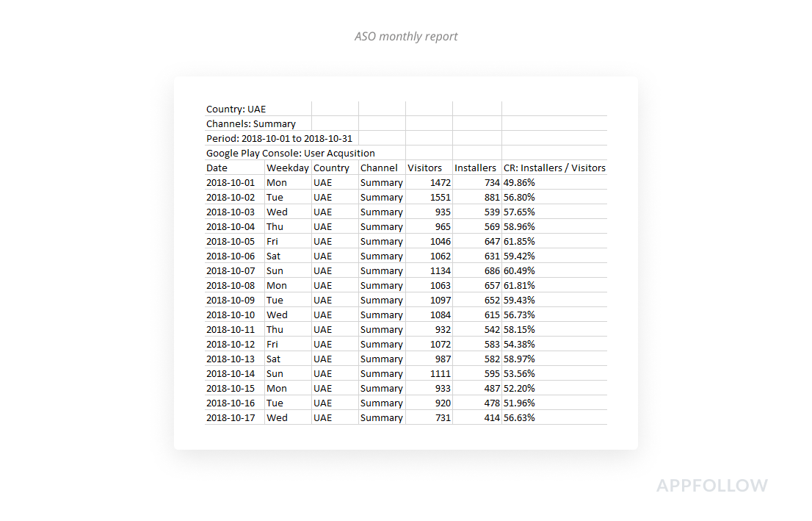Select the CR: Installers / Visitors header
The width and height of the screenshot is (812, 521).
pos(554,168)
